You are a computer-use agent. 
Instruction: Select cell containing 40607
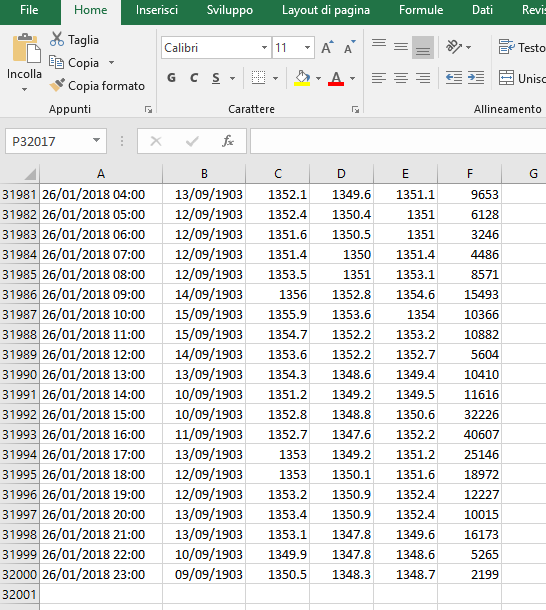coord(470,434)
